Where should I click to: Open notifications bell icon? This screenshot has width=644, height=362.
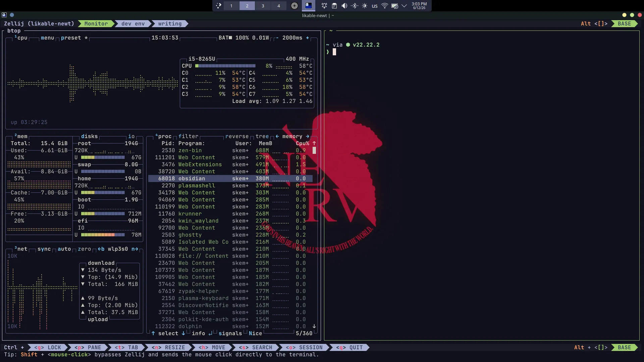[x=324, y=6]
